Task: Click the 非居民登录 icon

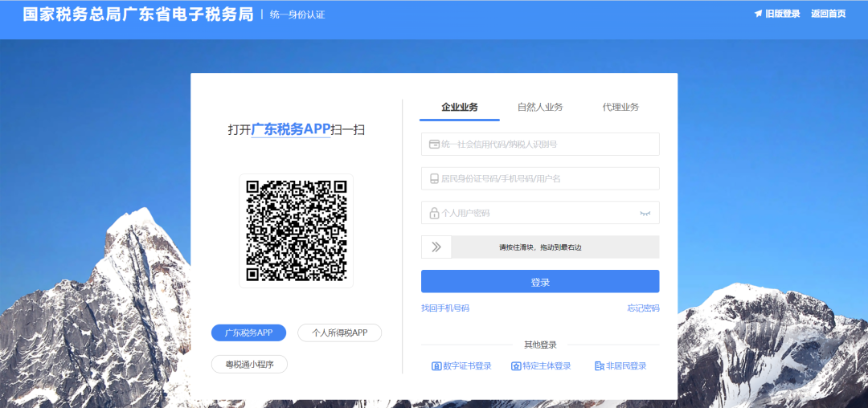Action: (599, 366)
